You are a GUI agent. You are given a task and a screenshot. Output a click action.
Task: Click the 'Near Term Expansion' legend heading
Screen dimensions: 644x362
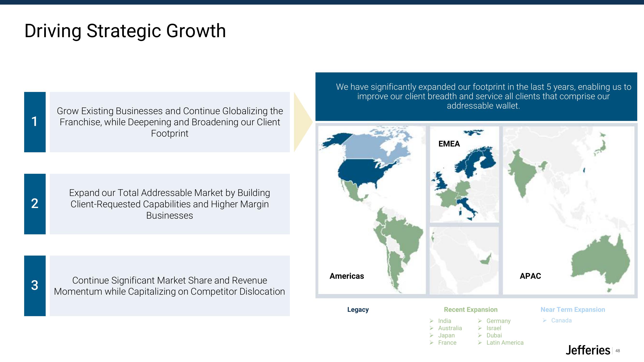tap(573, 310)
